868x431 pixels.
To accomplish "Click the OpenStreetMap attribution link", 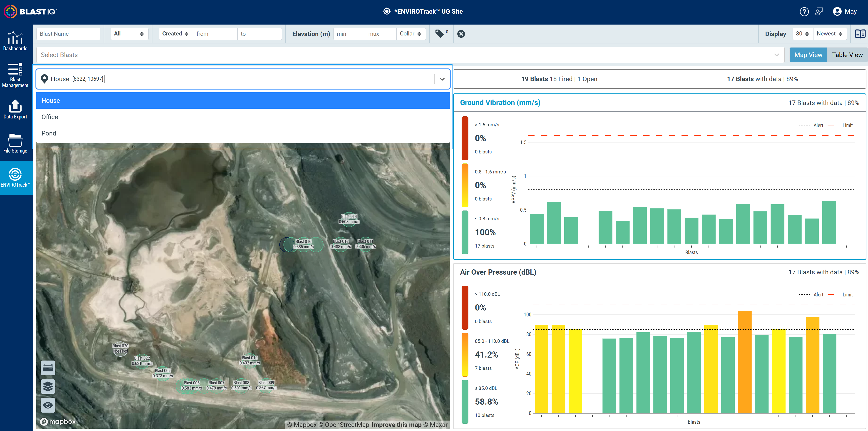I will coord(344,425).
